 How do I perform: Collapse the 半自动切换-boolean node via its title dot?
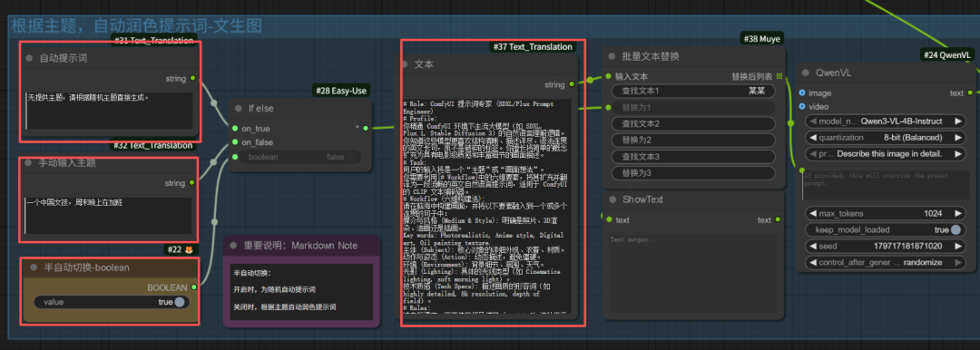34,267
